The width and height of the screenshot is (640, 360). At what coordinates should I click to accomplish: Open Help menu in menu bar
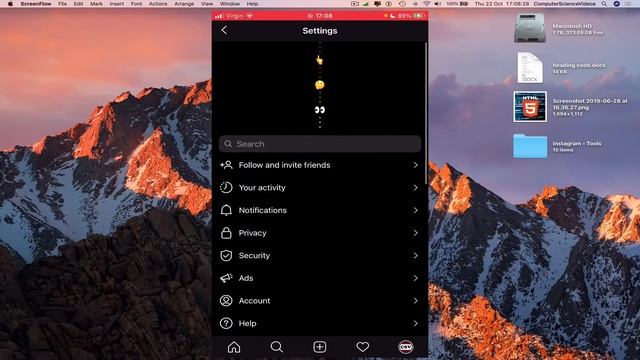(252, 4)
